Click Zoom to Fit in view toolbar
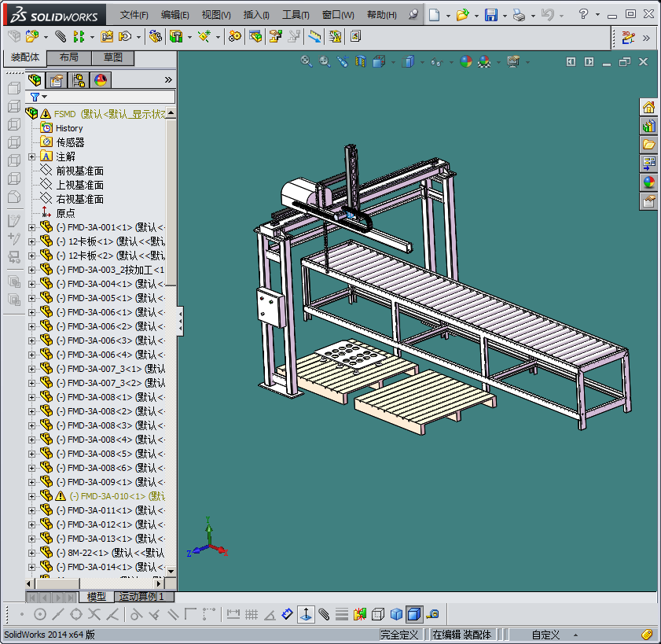The width and height of the screenshot is (661, 644). (x=307, y=61)
